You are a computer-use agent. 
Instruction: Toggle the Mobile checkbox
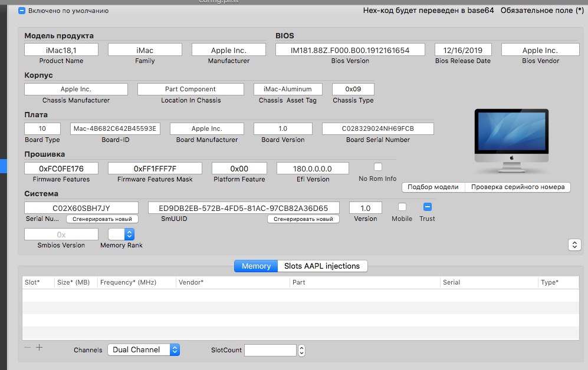pyautogui.click(x=402, y=207)
